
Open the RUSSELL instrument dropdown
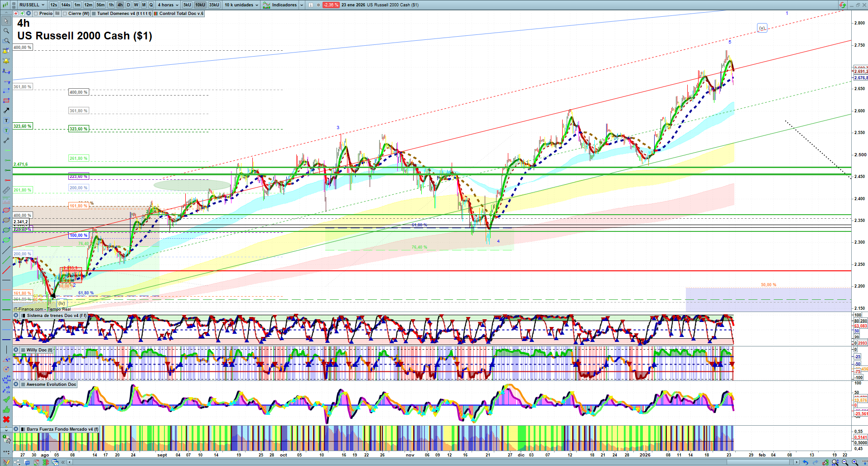point(32,5)
